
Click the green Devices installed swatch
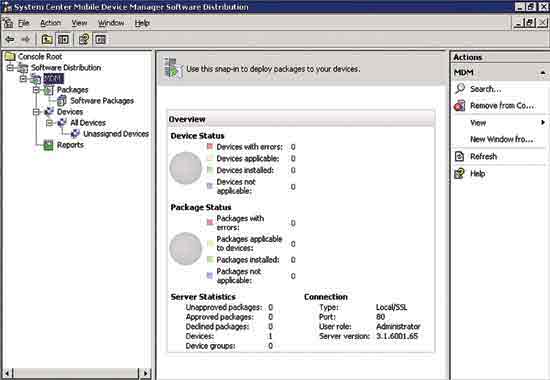[210, 170]
